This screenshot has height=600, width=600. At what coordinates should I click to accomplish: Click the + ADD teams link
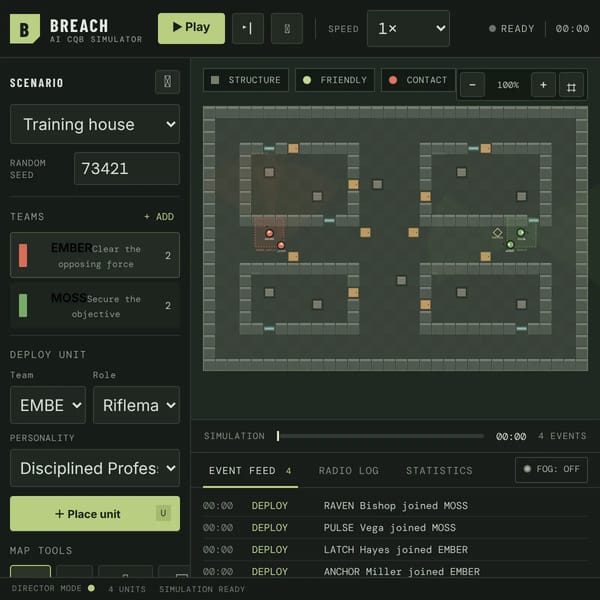pyautogui.click(x=159, y=217)
